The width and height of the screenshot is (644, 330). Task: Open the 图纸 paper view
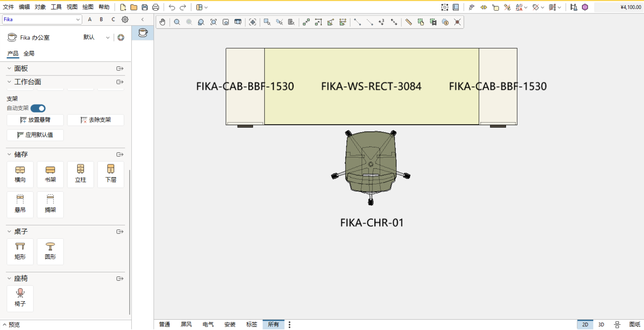635,324
